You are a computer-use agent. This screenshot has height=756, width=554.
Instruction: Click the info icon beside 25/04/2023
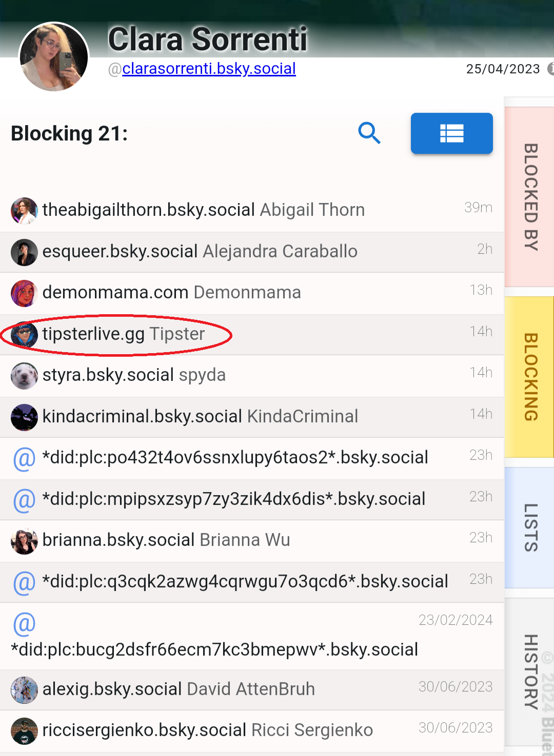click(x=550, y=69)
